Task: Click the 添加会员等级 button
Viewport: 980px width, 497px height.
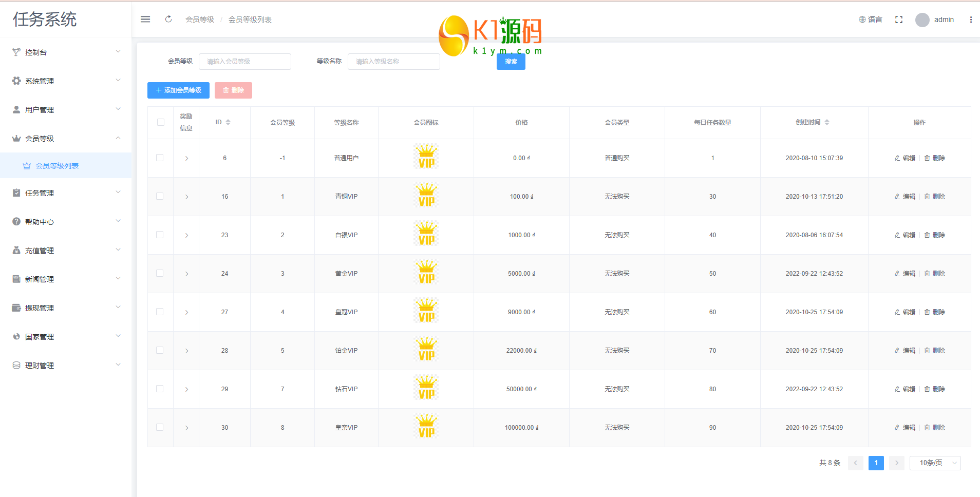Action: click(x=178, y=90)
